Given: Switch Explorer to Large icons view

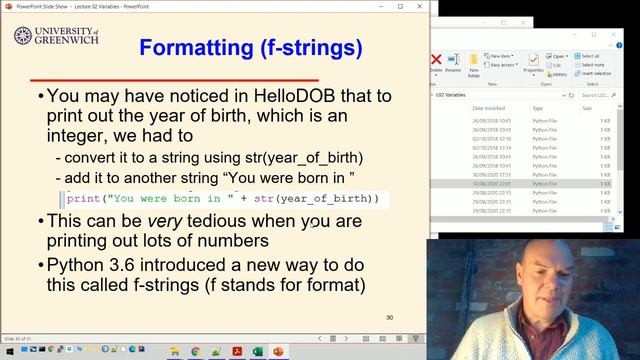Looking at the screenshot, I should coord(618,227).
